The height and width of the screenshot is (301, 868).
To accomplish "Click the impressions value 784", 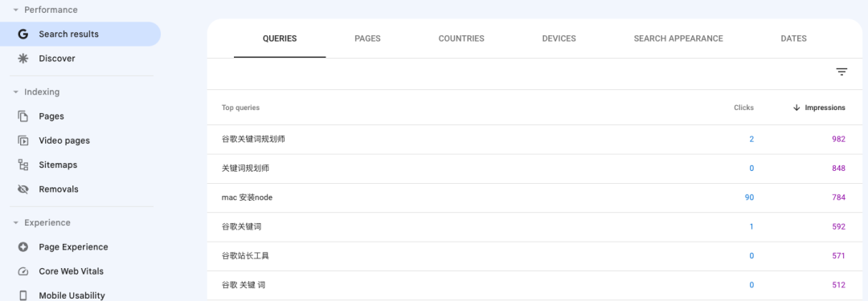I will [838, 197].
